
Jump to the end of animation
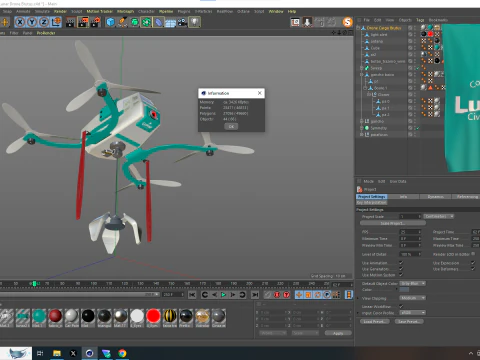255,295
